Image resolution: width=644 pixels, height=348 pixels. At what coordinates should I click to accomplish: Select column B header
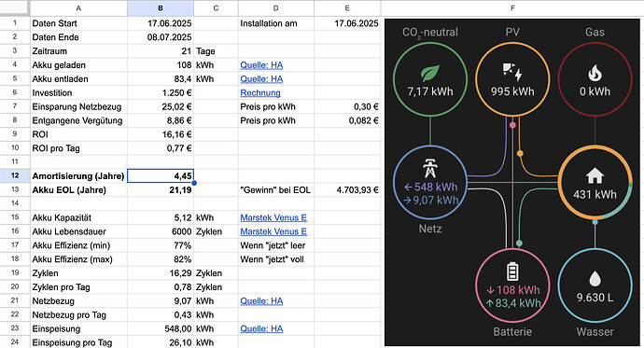point(161,7)
